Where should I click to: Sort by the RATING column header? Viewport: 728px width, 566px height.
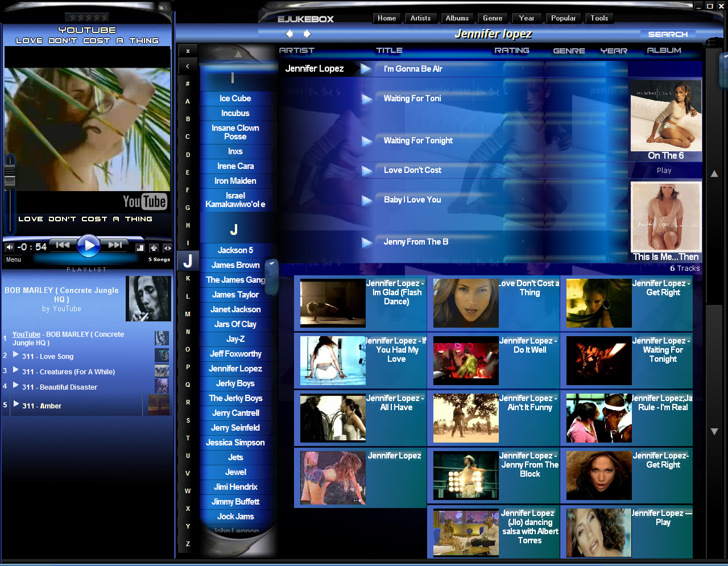pyautogui.click(x=511, y=51)
